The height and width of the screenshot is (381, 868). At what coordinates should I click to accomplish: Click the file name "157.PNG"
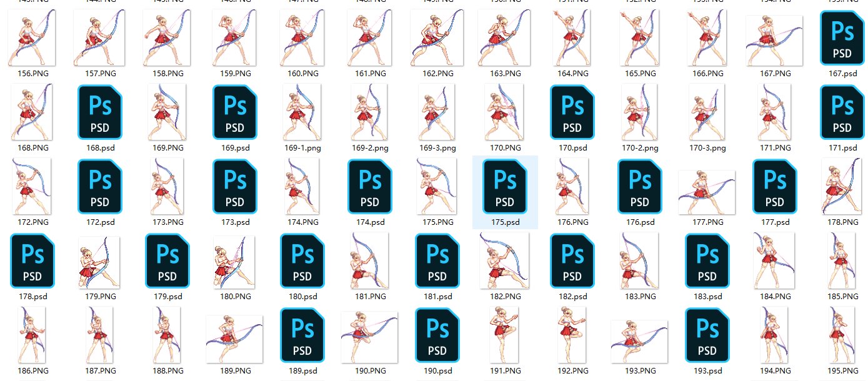point(100,74)
